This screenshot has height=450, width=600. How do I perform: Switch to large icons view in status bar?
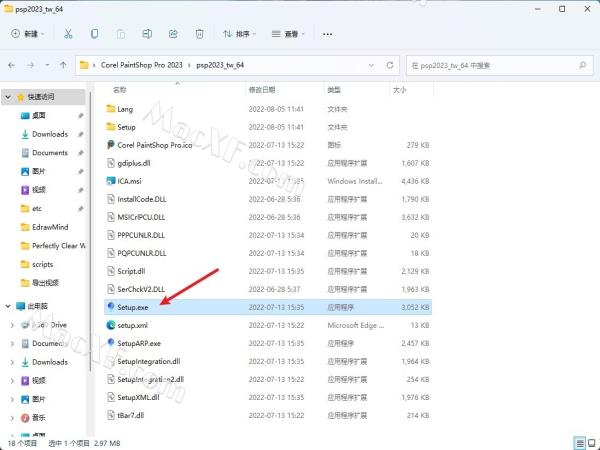[592, 443]
